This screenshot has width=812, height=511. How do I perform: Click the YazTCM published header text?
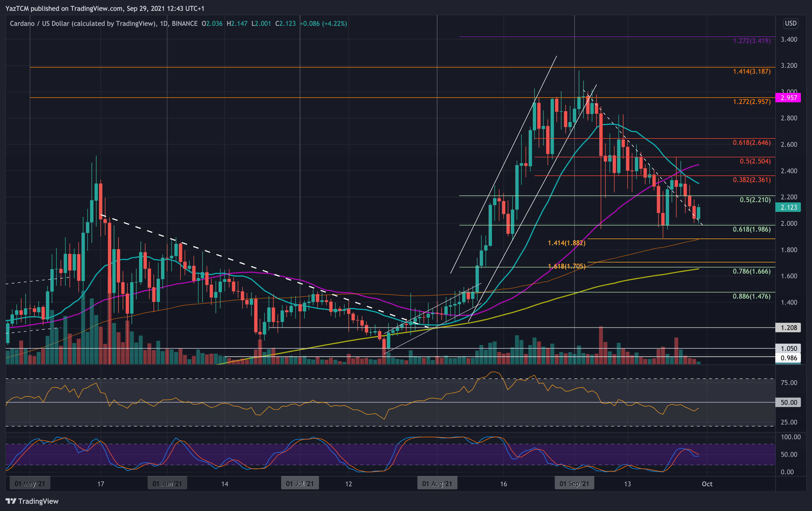pyautogui.click(x=105, y=8)
